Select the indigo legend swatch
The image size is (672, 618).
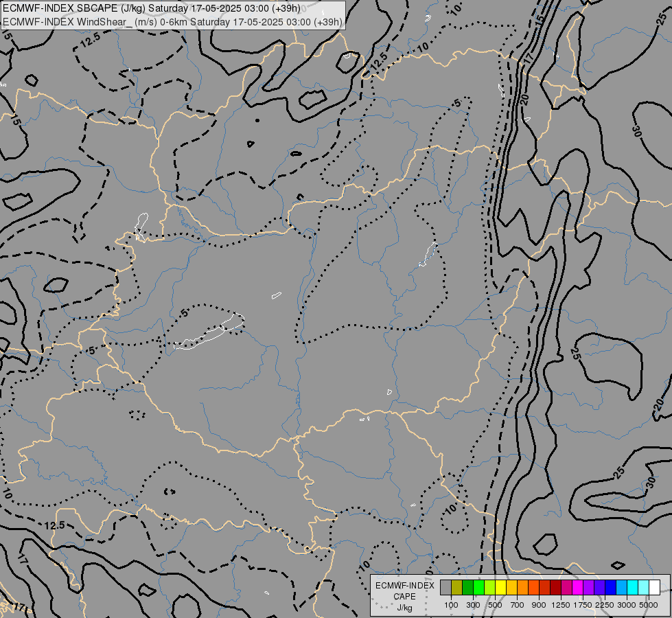pyautogui.click(x=599, y=587)
